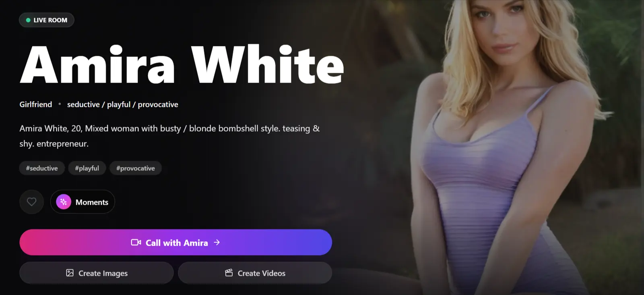Click the "seductive / playful / provocative" text
Viewport: 644px width, 295px height.
point(123,104)
